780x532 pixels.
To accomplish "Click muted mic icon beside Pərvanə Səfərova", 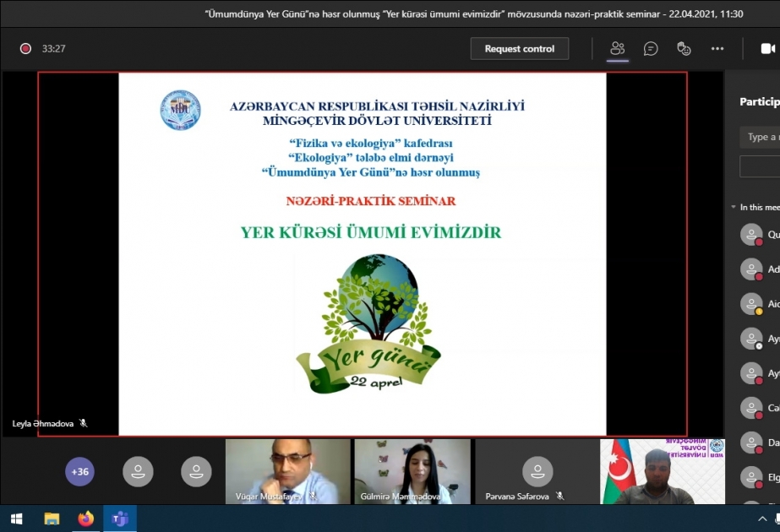I will (560, 496).
